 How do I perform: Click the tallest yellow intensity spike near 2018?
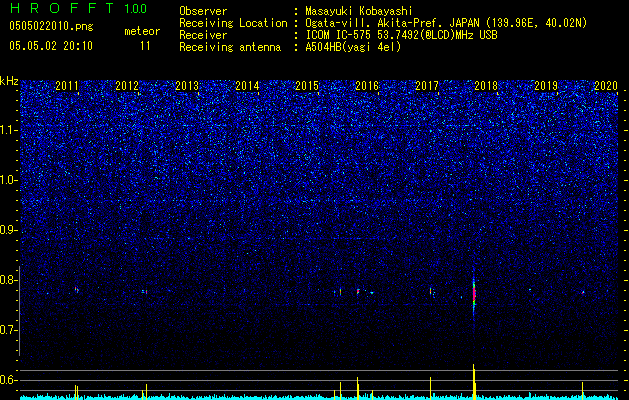pos(474,381)
